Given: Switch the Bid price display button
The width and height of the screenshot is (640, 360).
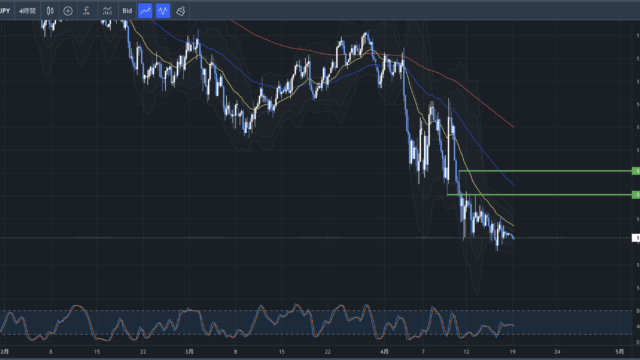Looking at the screenshot, I should [127, 11].
